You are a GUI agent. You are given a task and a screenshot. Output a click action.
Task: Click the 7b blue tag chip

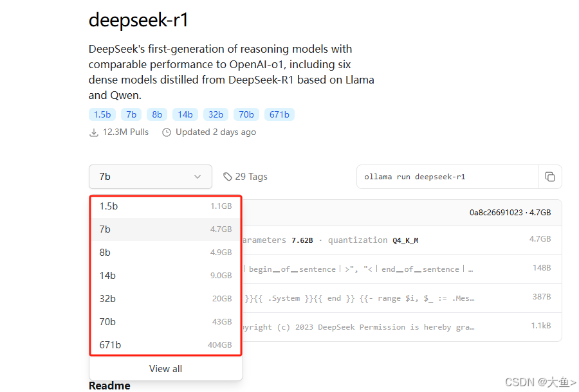coord(131,114)
